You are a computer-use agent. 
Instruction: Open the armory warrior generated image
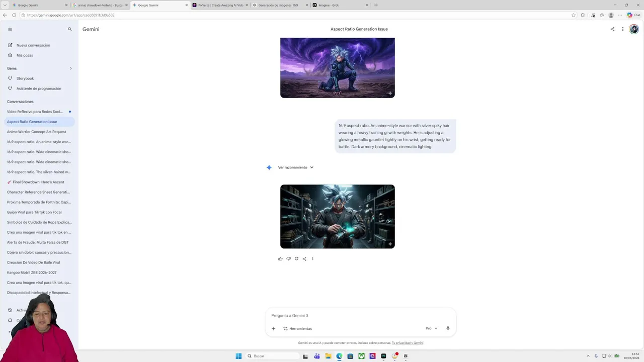[338, 217]
